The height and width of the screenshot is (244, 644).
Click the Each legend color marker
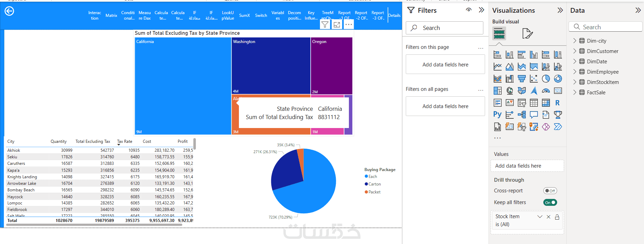366,177
